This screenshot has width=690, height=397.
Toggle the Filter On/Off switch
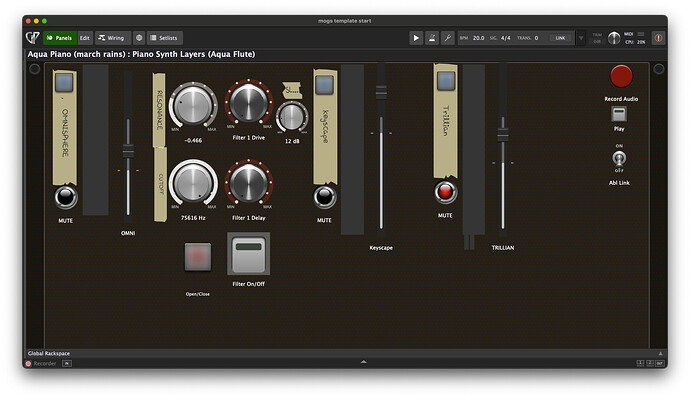tap(248, 254)
